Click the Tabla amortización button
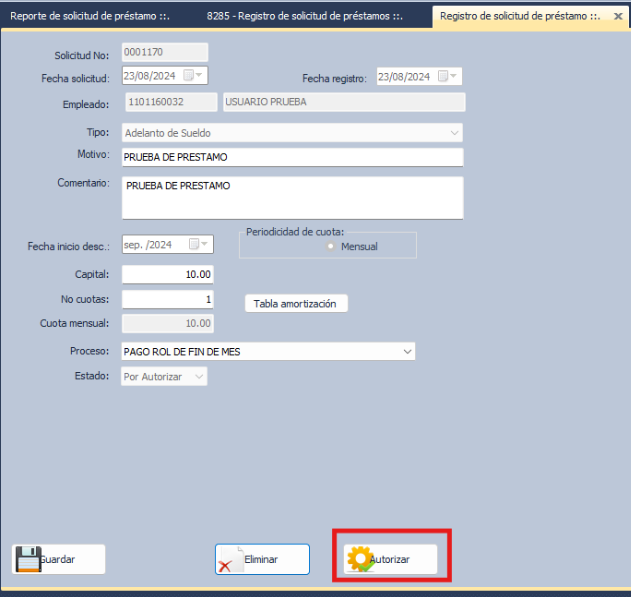This screenshot has width=631, height=597. 296,303
